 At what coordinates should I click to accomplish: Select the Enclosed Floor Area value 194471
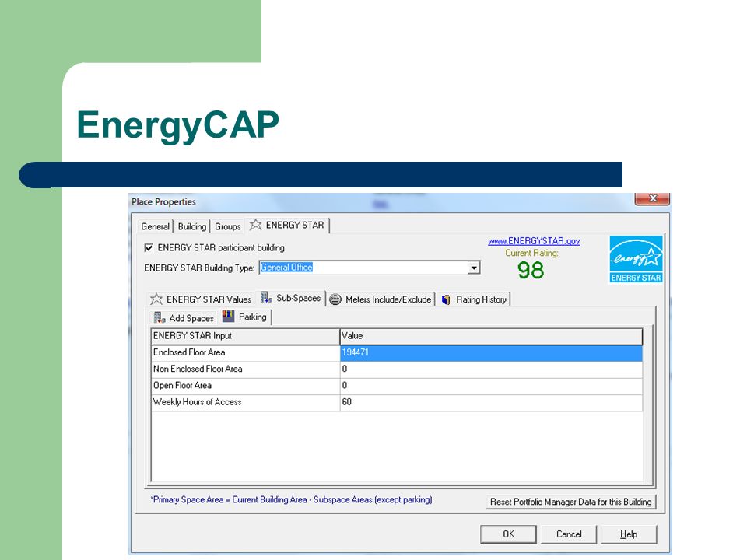(491, 353)
